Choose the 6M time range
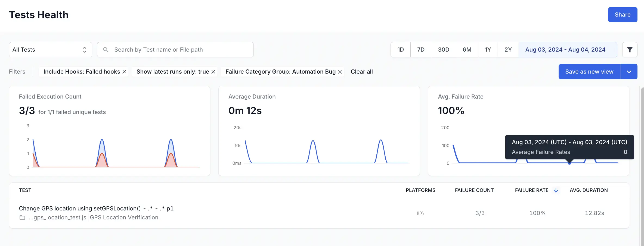Screen dimensions: 644x246 coord(467,50)
